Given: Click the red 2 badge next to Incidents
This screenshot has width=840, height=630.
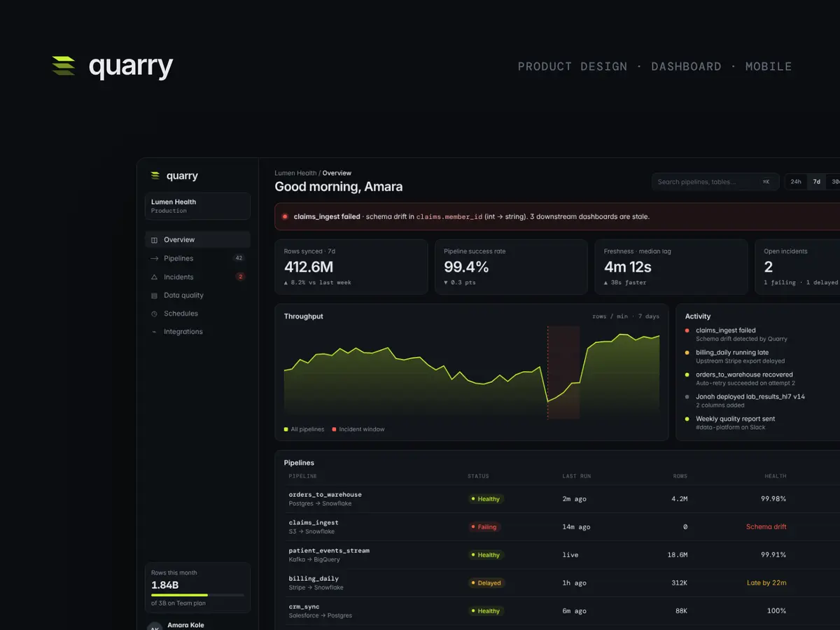Looking at the screenshot, I should pyautogui.click(x=240, y=276).
